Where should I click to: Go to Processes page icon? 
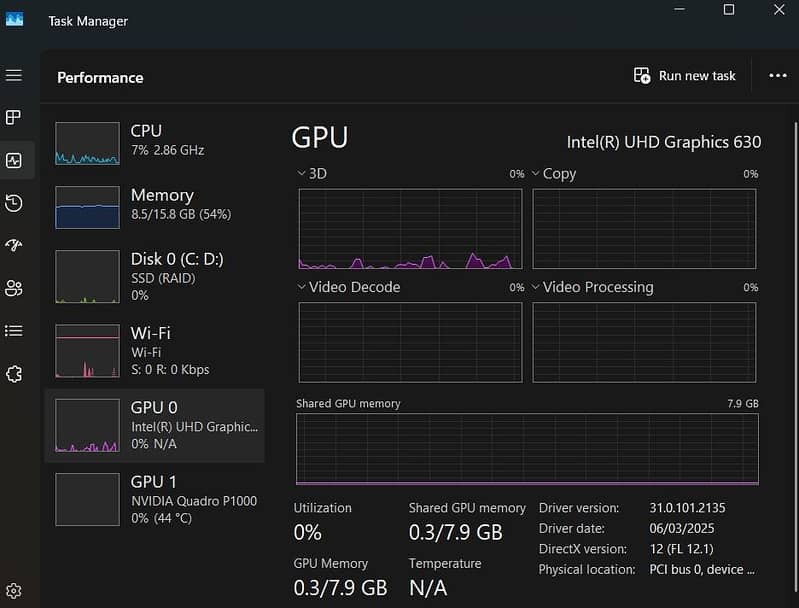point(14,117)
